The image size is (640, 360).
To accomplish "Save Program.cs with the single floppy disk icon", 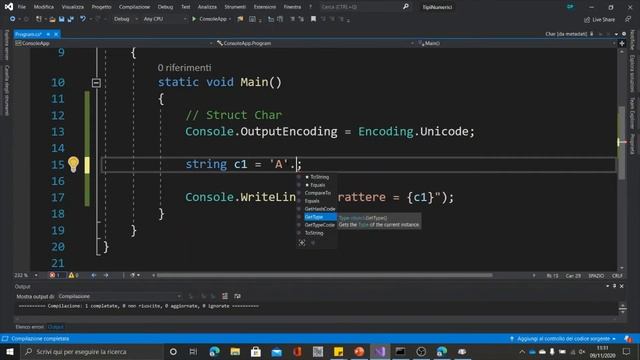I will click(x=61, y=19).
